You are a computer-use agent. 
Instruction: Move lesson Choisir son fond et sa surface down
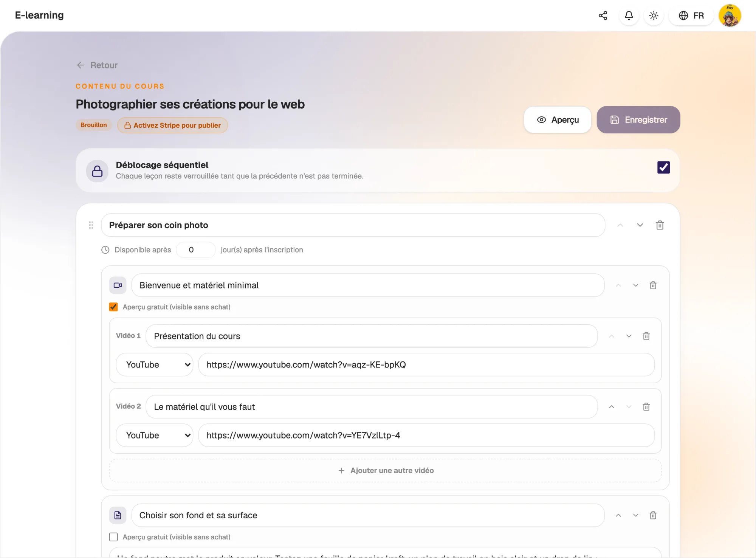pos(636,515)
